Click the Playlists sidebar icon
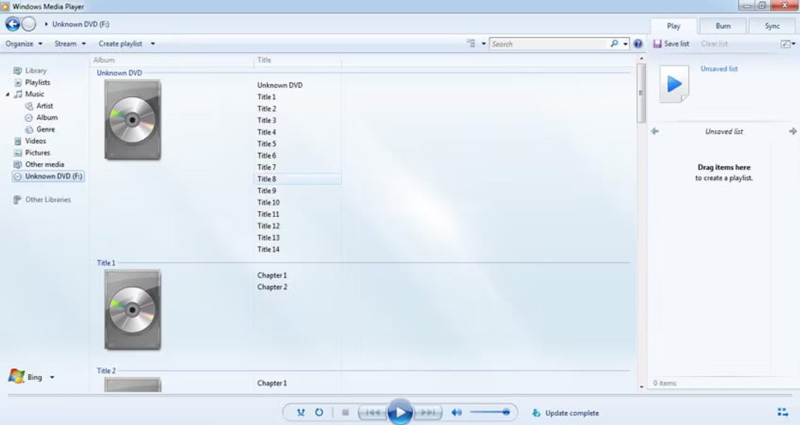This screenshot has height=425, width=800. click(18, 82)
